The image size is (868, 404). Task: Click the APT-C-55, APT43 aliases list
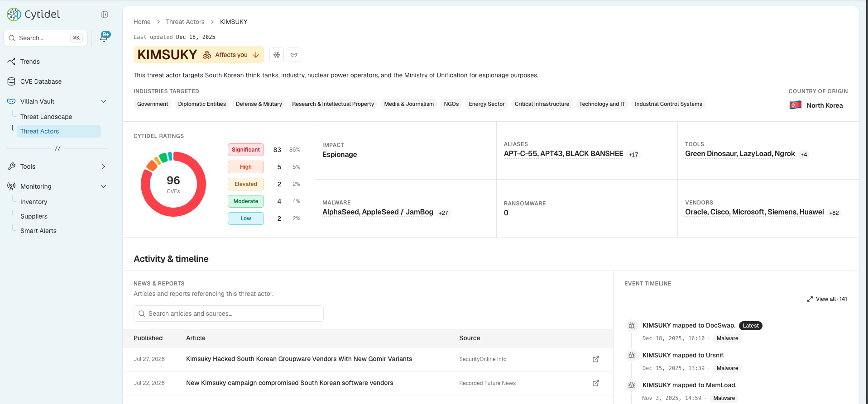tap(563, 153)
